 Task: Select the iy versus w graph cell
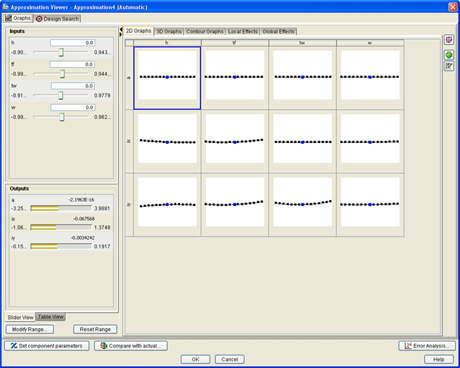pos(370,205)
